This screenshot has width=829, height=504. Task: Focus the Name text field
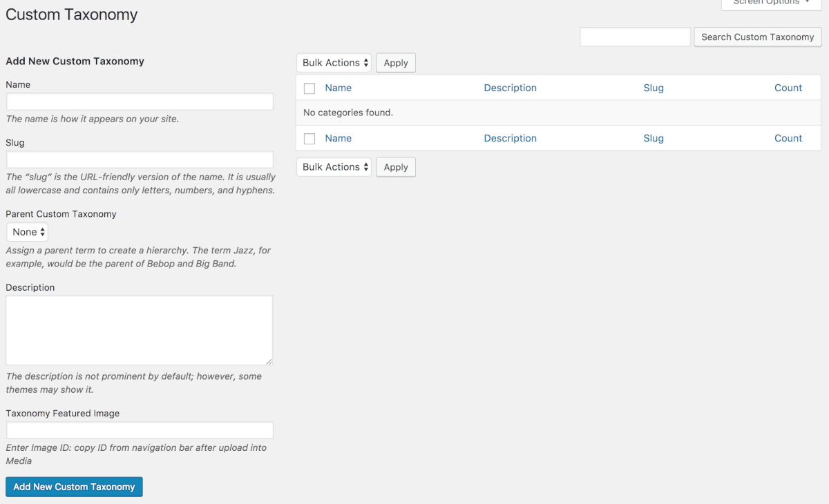[140, 101]
